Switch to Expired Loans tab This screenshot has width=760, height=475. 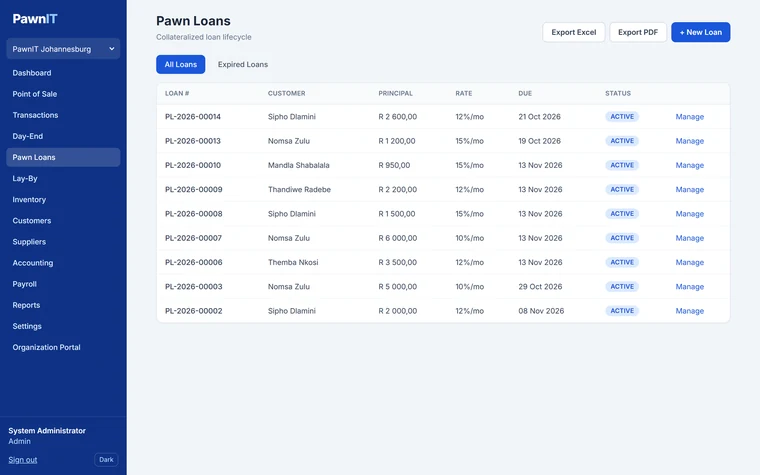click(x=243, y=64)
